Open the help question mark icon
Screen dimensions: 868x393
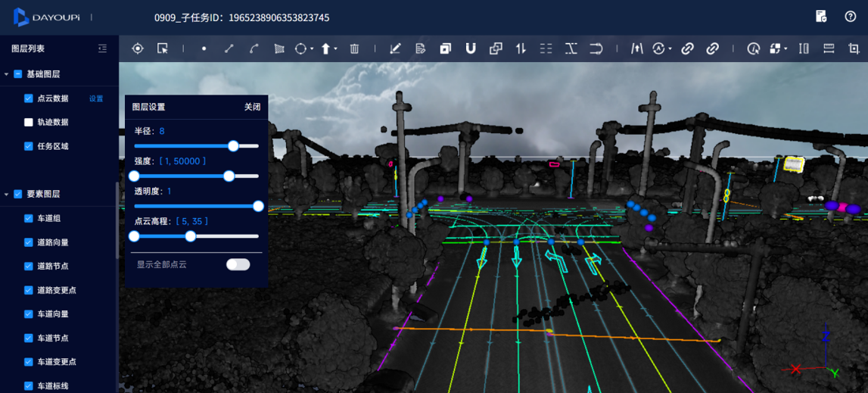pos(851,17)
